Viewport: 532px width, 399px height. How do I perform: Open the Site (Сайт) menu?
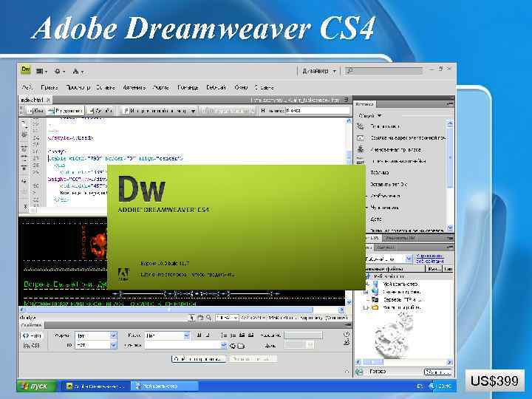[216, 87]
